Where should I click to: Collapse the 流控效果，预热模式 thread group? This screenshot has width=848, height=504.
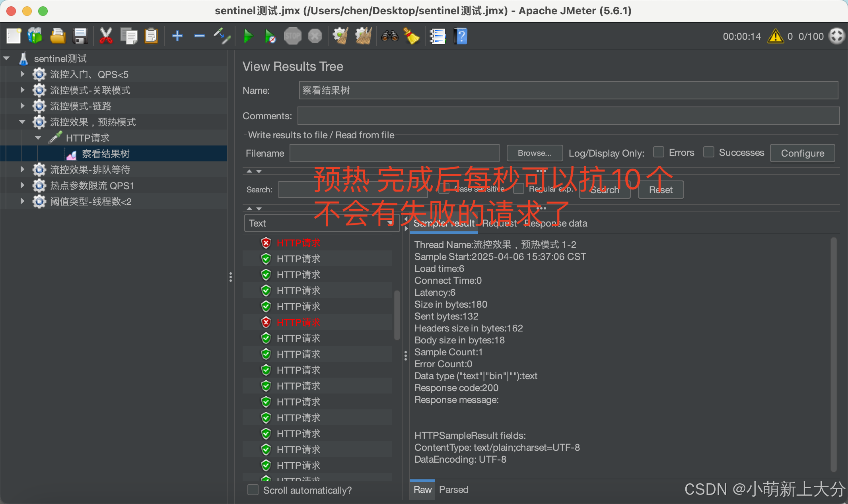(x=22, y=122)
